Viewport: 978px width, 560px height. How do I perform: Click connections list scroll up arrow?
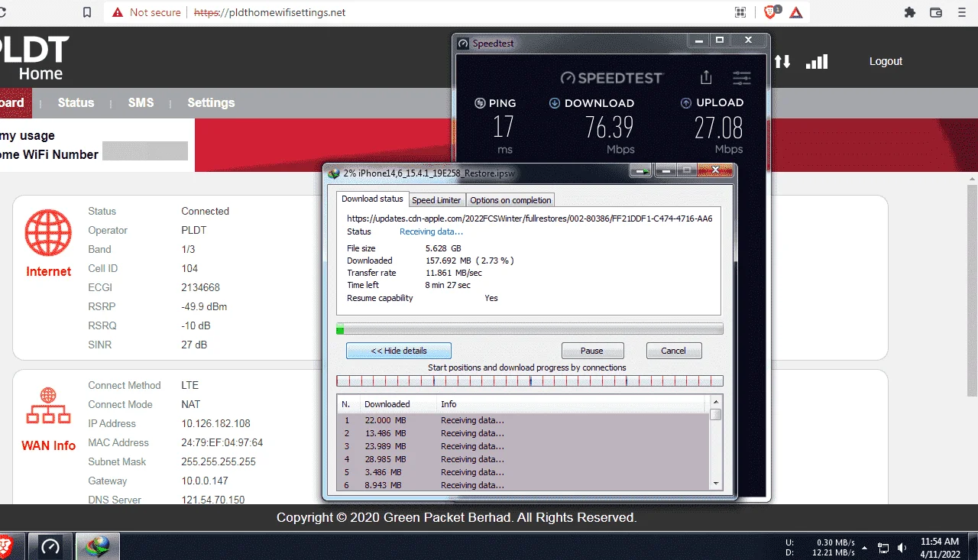(x=716, y=401)
